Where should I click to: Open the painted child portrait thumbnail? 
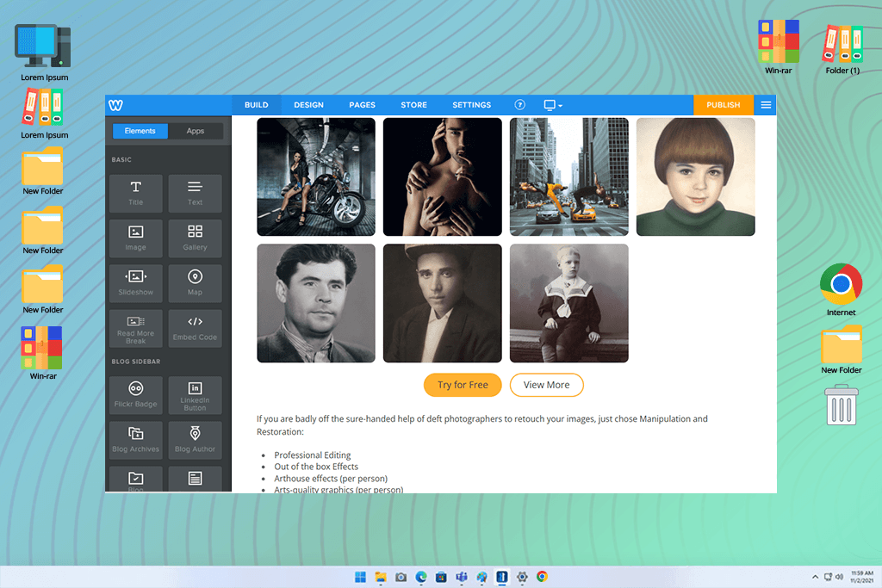tap(695, 176)
